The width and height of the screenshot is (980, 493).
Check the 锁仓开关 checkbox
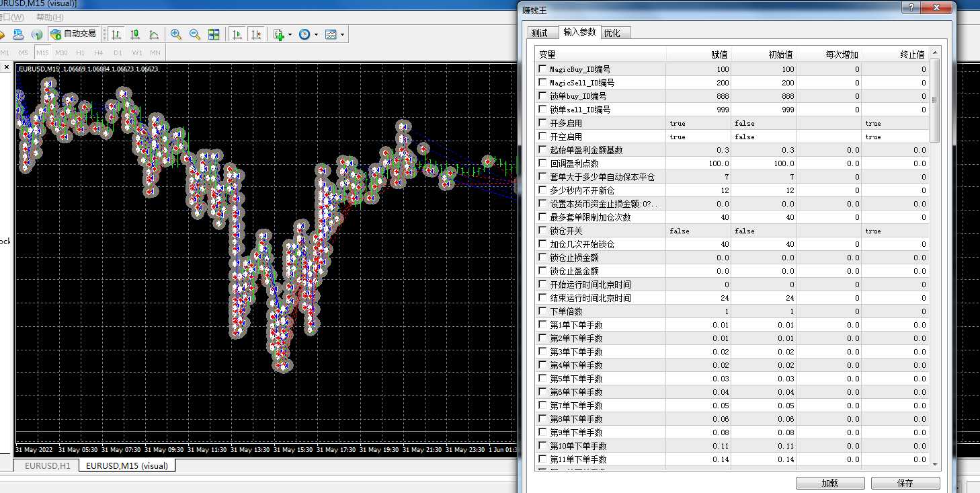tap(542, 231)
